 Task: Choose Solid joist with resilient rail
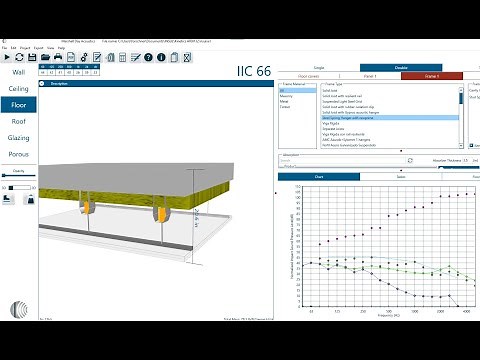390,96
